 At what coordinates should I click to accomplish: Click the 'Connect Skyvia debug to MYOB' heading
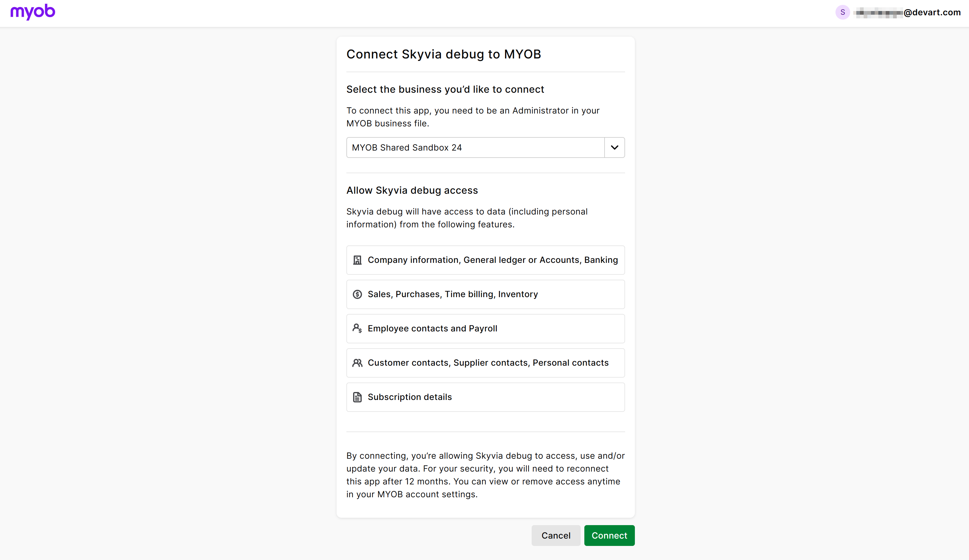[444, 54]
